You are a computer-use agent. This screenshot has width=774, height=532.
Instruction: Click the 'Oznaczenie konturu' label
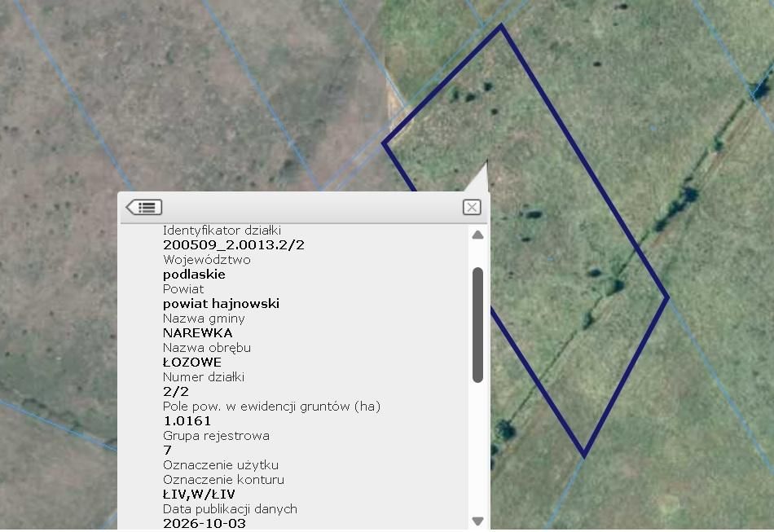[223, 480]
